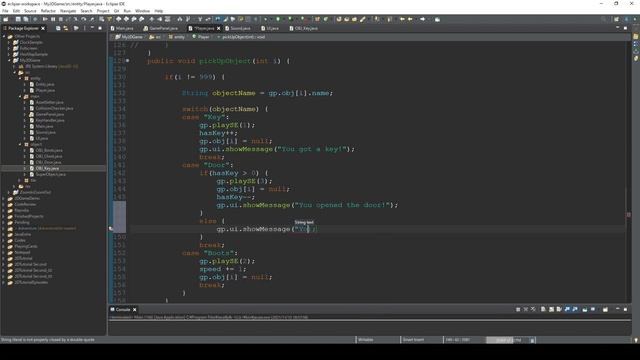Toggle the Java editor breadcrumb button
Image resolution: width=640 pixels, height=360 pixels.
[218, 19]
